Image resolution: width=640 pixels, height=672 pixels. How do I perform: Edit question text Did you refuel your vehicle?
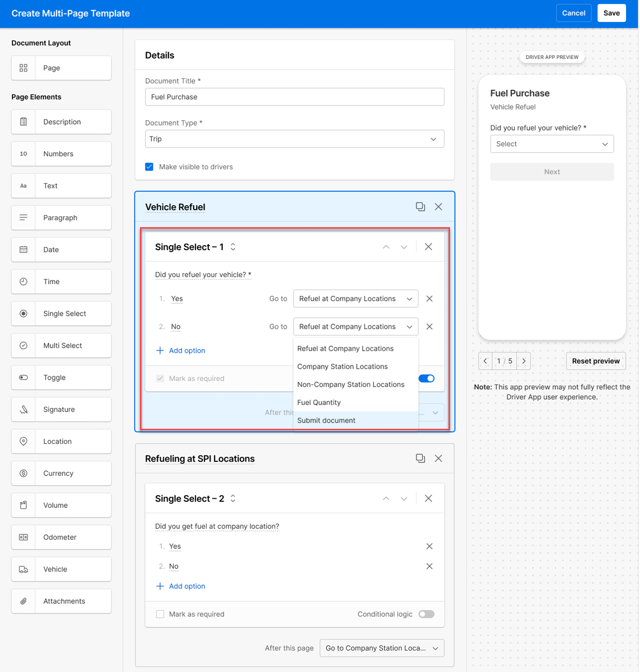click(x=203, y=275)
